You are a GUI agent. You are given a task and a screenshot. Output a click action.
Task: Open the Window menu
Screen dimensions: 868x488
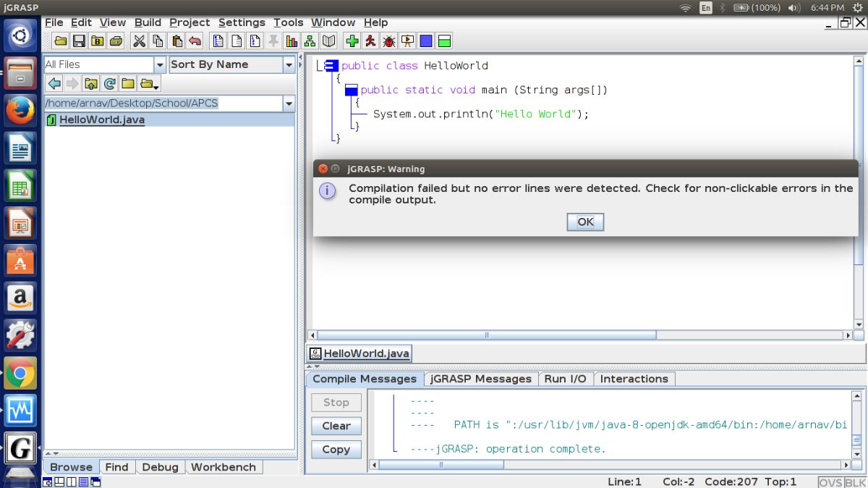click(333, 22)
